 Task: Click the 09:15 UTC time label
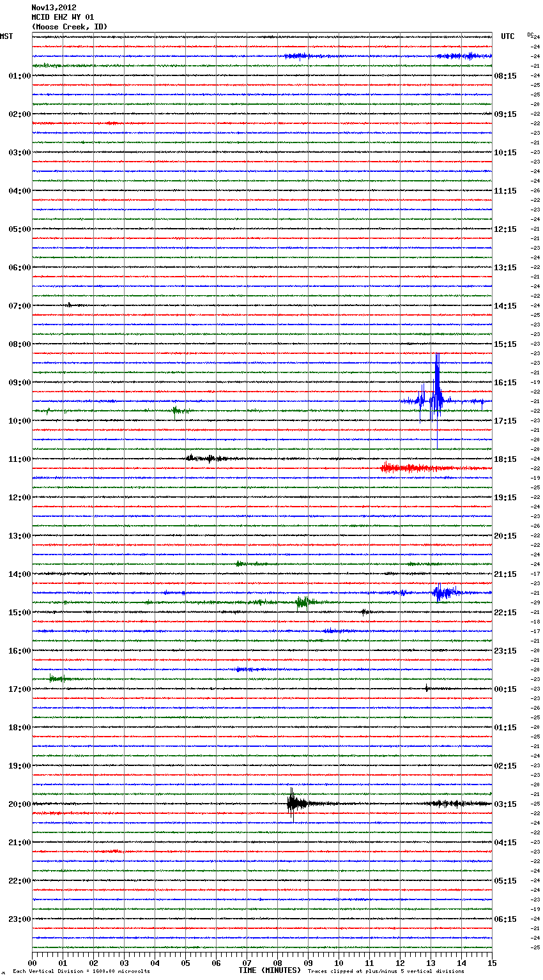[505, 114]
